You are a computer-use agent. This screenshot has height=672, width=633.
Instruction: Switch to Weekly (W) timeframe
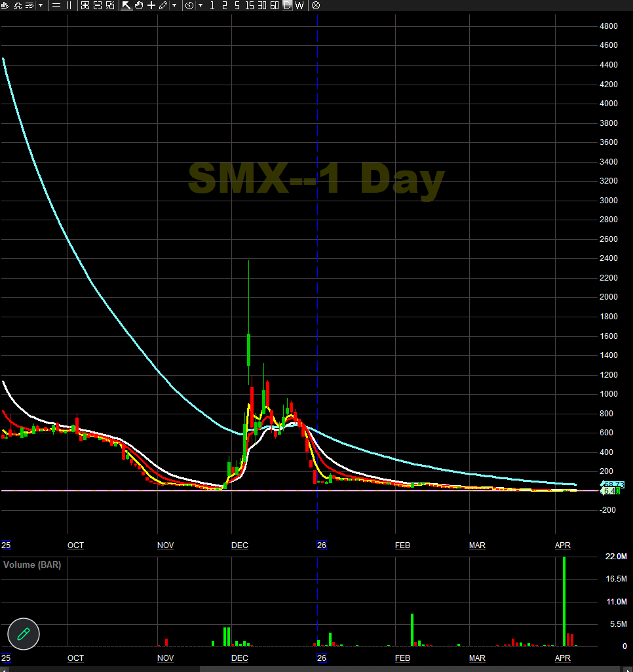click(299, 5)
